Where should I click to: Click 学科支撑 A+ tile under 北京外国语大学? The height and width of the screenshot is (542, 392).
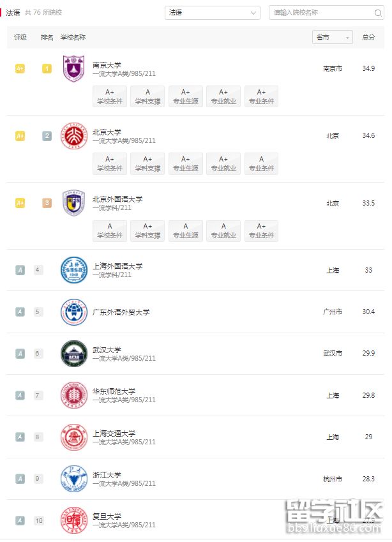click(x=147, y=230)
